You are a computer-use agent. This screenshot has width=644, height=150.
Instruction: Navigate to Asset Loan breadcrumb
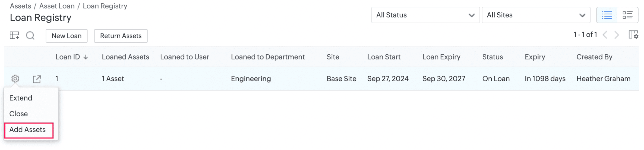pyautogui.click(x=57, y=6)
